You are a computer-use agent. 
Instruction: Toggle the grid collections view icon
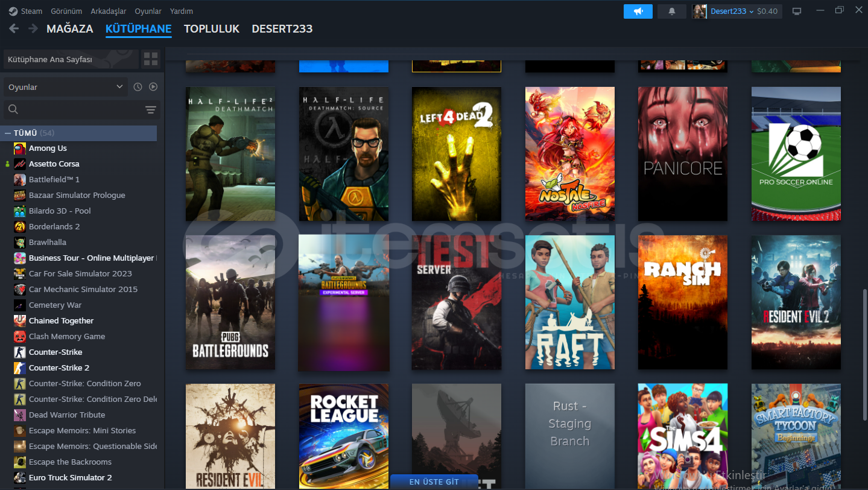point(150,59)
